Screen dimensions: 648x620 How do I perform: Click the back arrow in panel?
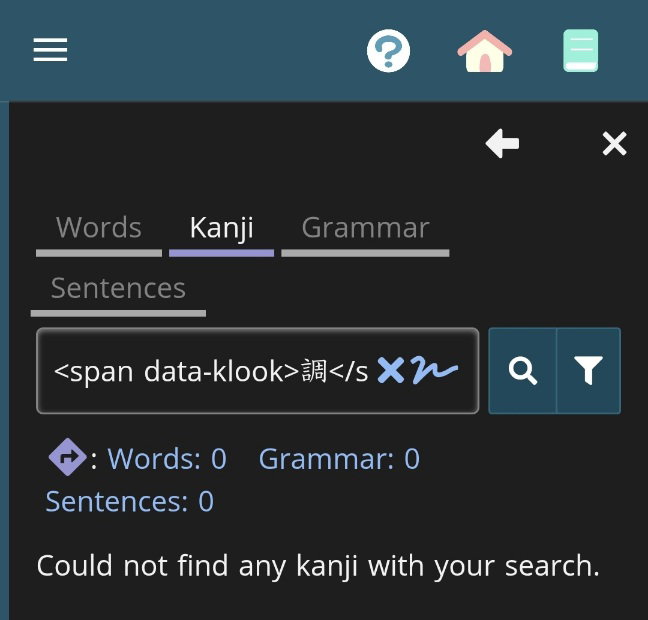click(x=502, y=144)
